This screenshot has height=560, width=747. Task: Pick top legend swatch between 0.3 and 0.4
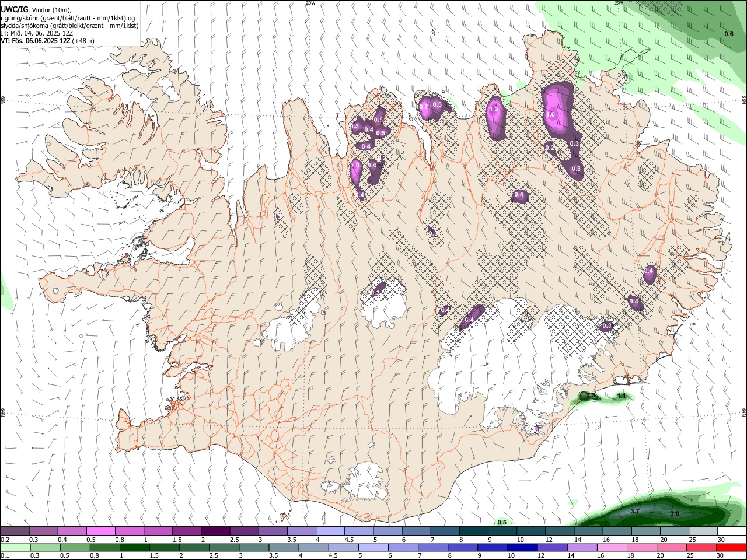pyautogui.click(x=44, y=531)
